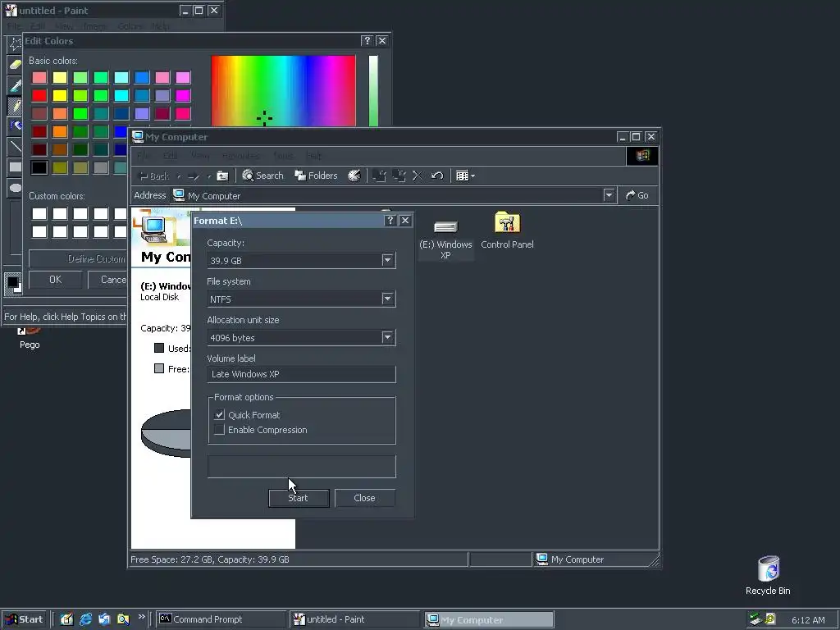Open the Favorites menu in My Computer

(x=241, y=156)
